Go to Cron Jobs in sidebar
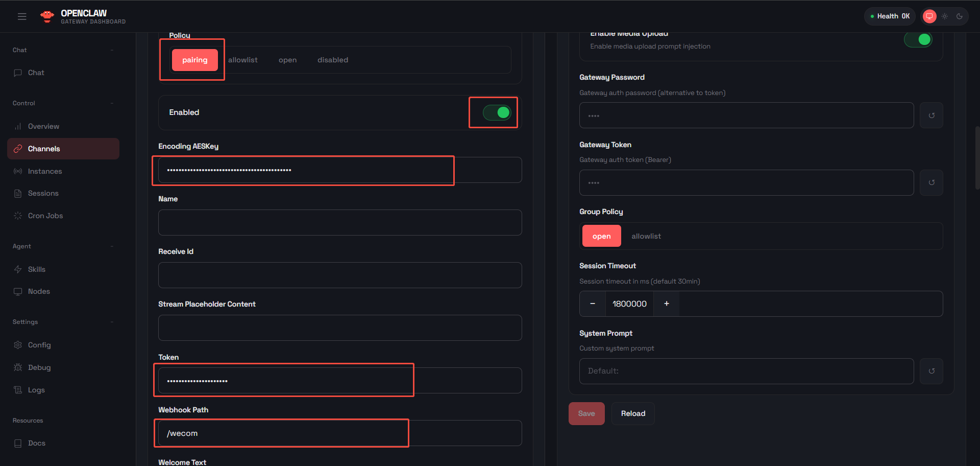Image resolution: width=980 pixels, height=466 pixels. point(45,216)
